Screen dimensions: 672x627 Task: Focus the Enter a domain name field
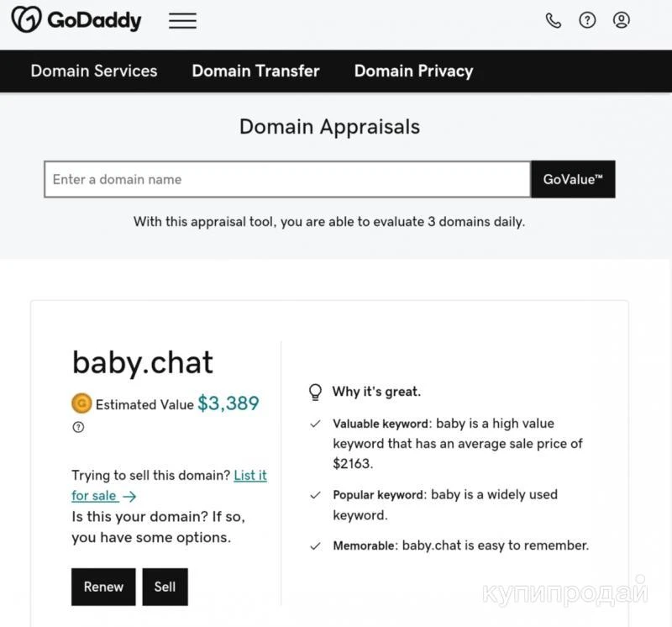(287, 179)
